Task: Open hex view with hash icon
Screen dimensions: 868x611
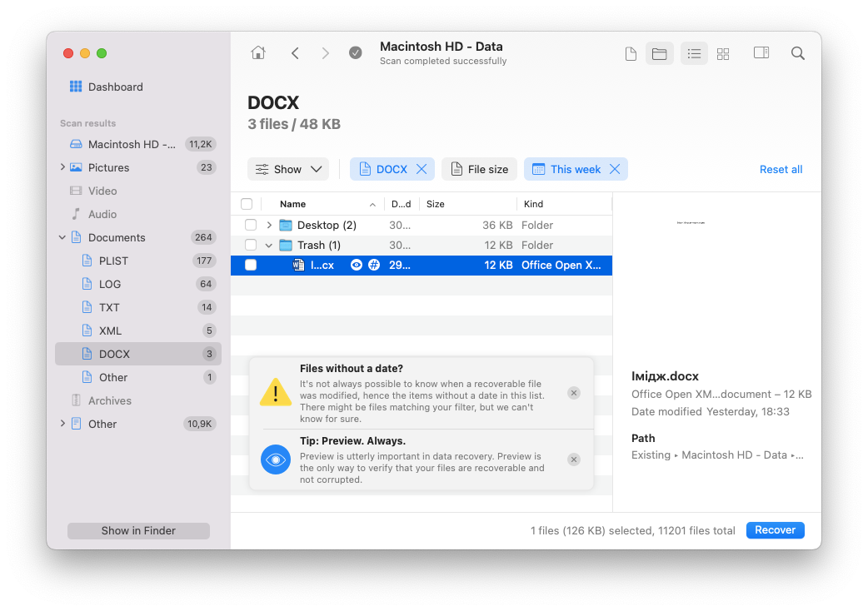Action: [x=374, y=265]
